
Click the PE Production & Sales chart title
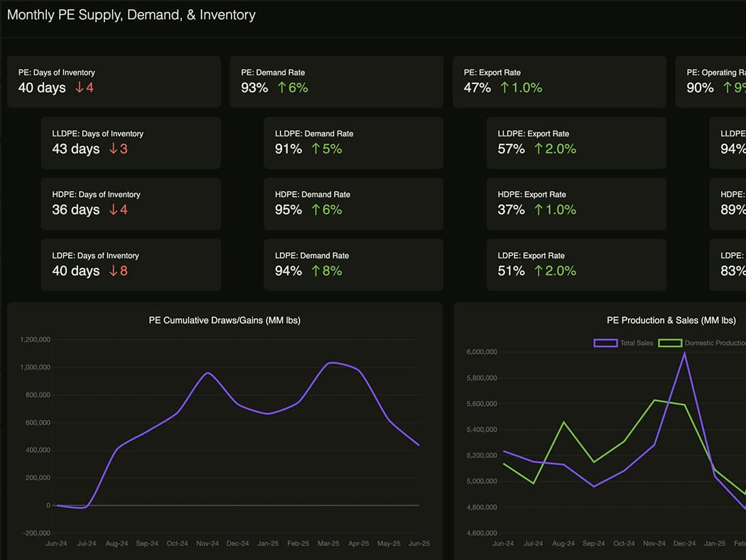point(671,321)
